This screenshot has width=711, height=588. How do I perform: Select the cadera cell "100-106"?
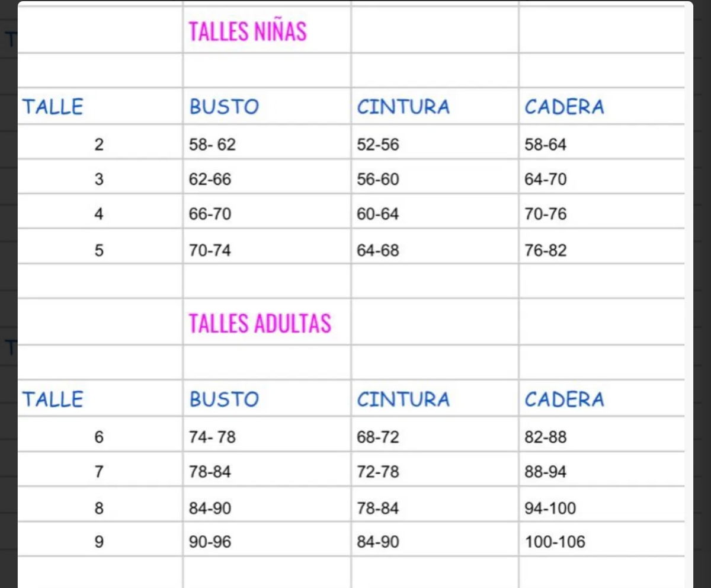[x=555, y=541]
